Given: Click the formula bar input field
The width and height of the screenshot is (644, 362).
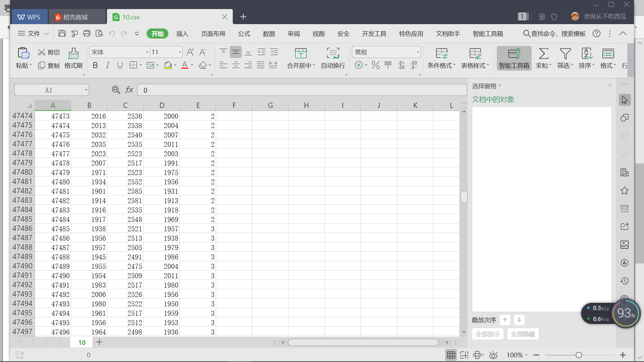Looking at the screenshot, I should coord(302,90).
